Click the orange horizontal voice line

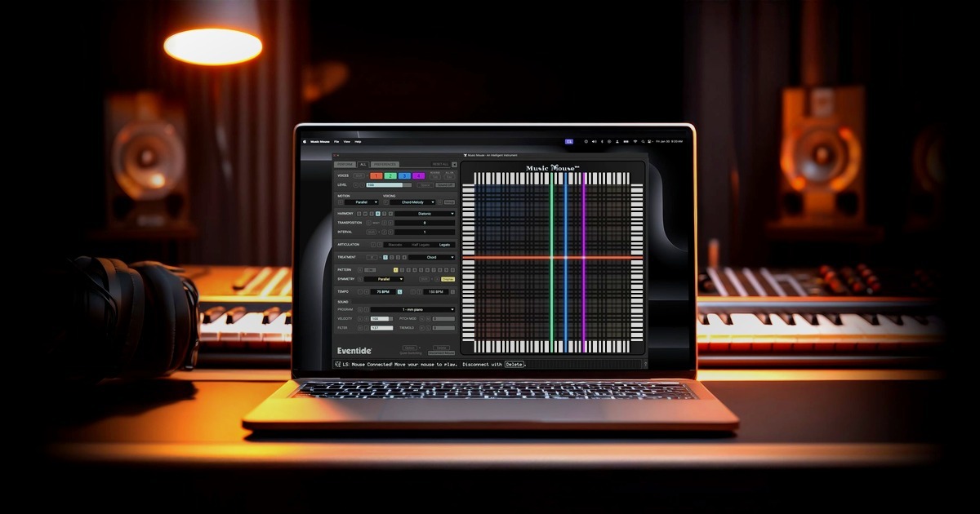[553, 257]
